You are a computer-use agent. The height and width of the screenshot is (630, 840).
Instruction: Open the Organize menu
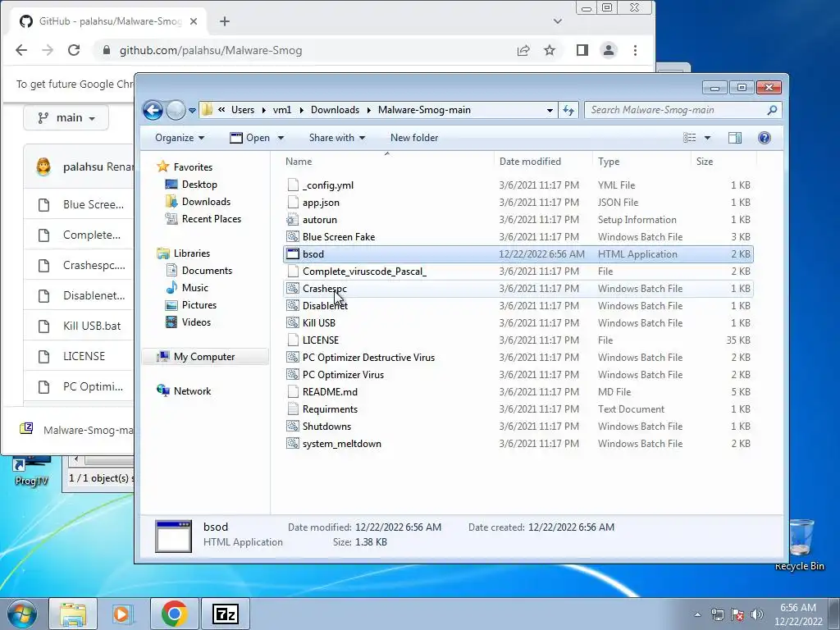coord(180,138)
